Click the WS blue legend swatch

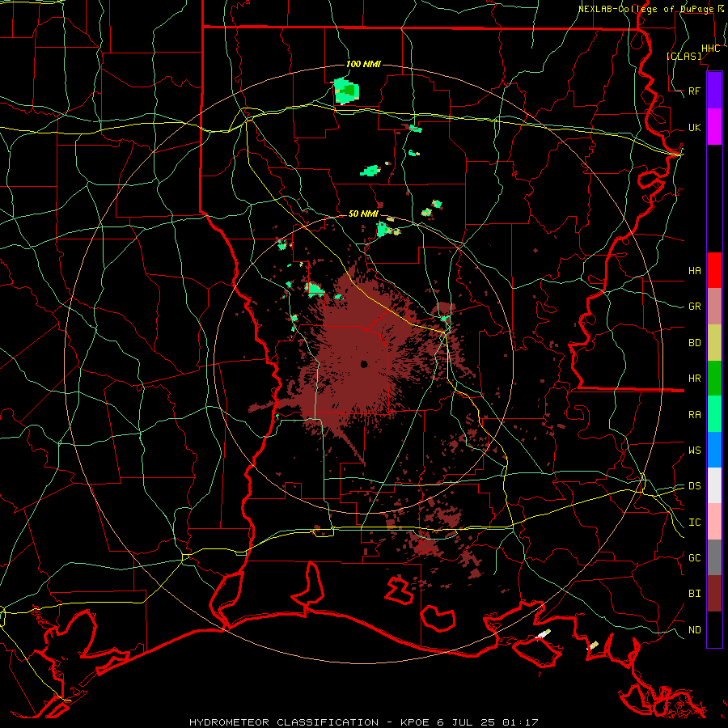(714, 450)
